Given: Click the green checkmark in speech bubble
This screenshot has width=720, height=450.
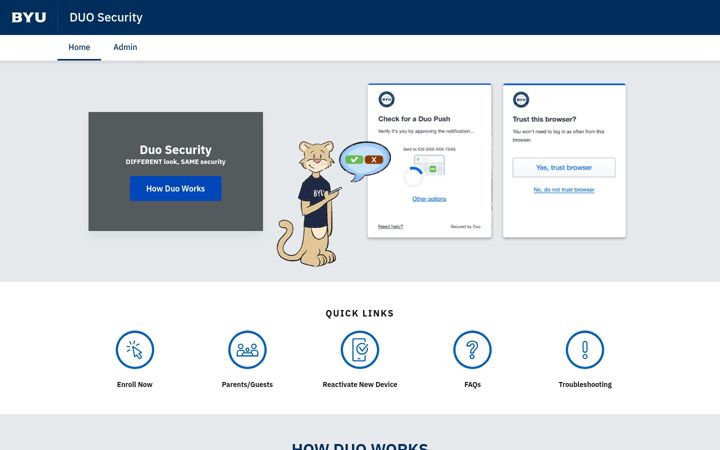Looking at the screenshot, I should point(354,159).
